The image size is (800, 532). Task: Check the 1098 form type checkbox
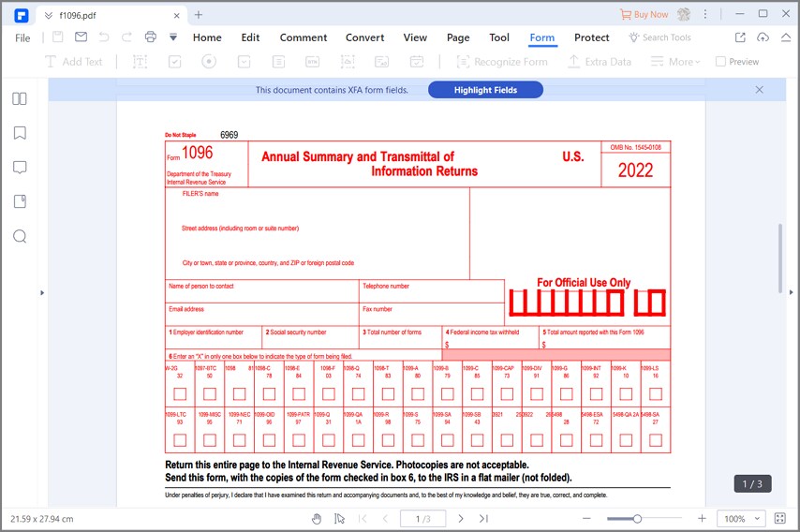(239, 393)
